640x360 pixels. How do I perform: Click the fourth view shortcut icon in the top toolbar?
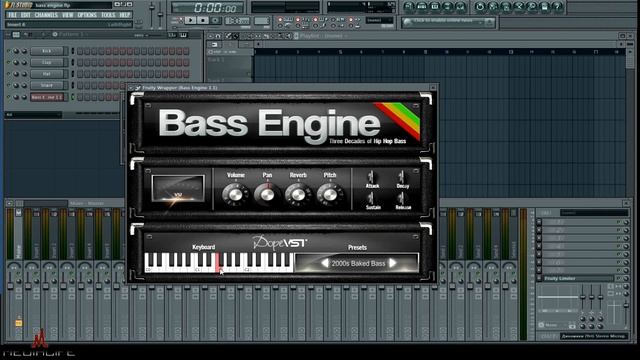[x=448, y=7]
